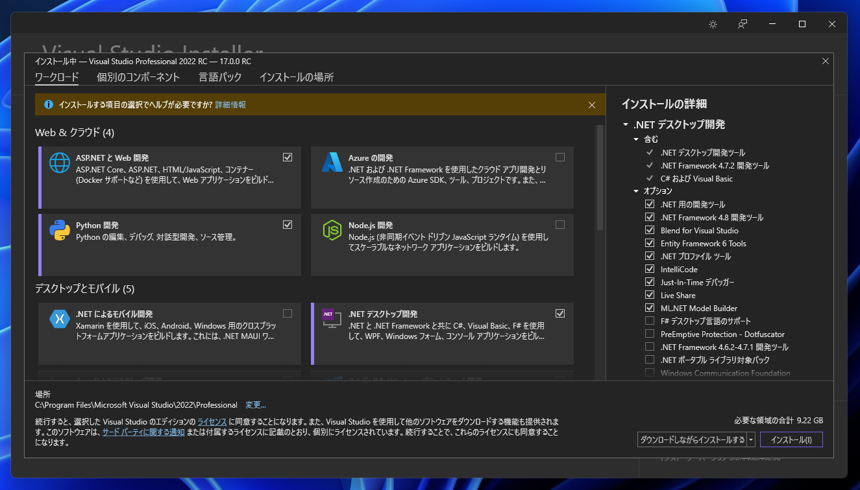The height and width of the screenshot is (490, 860).
Task: Click the Python development logo icon
Action: [x=60, y=230]
